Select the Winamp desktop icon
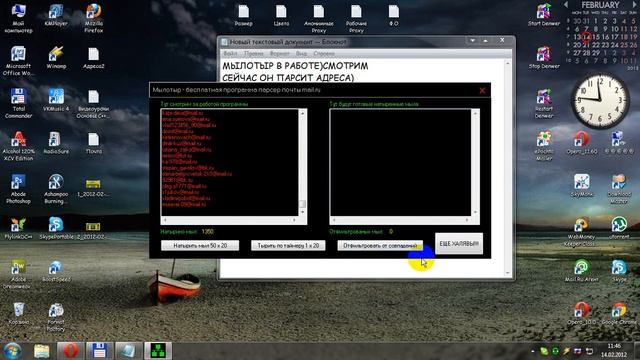This screenshot has width=640, height=360. [56, 58]
